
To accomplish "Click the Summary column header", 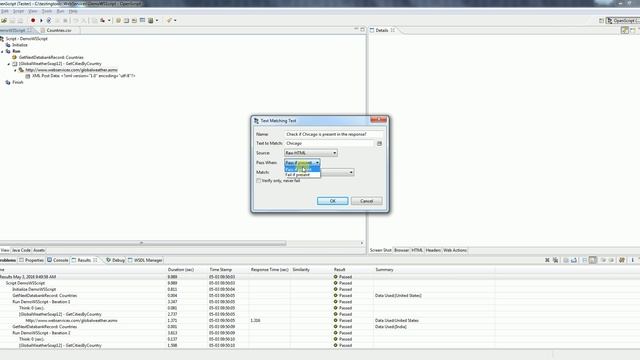I will click(384, 270).
